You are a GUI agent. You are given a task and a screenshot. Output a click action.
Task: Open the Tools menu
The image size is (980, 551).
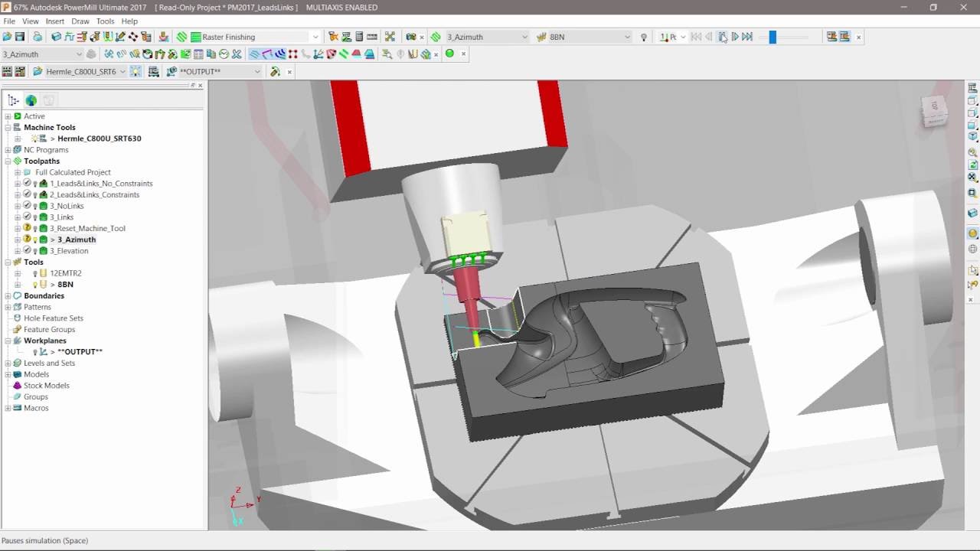click(105, 21)
